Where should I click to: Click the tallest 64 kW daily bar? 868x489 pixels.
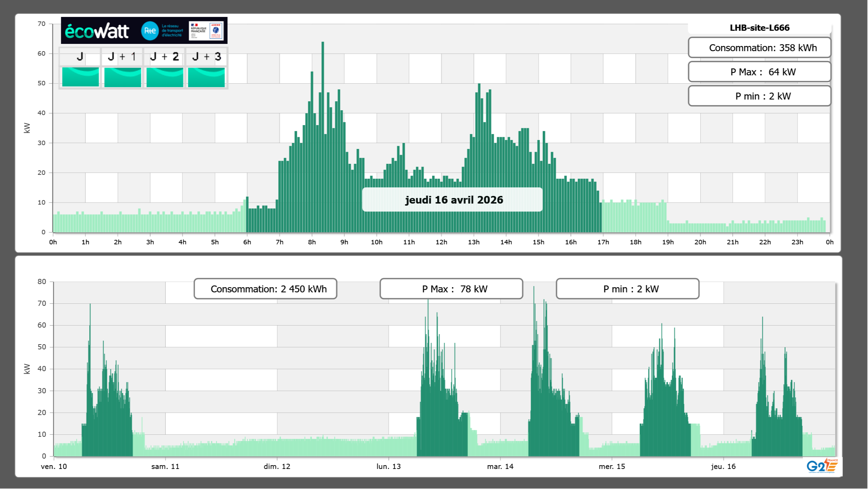click(323, 138)
